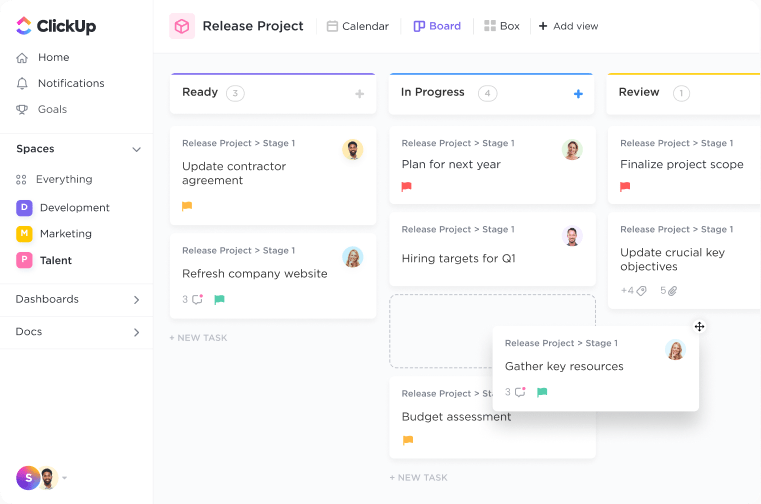This screenshot has width=761, height=504.
Task: Click the Review count badge
Action: (x=681, y=93)
